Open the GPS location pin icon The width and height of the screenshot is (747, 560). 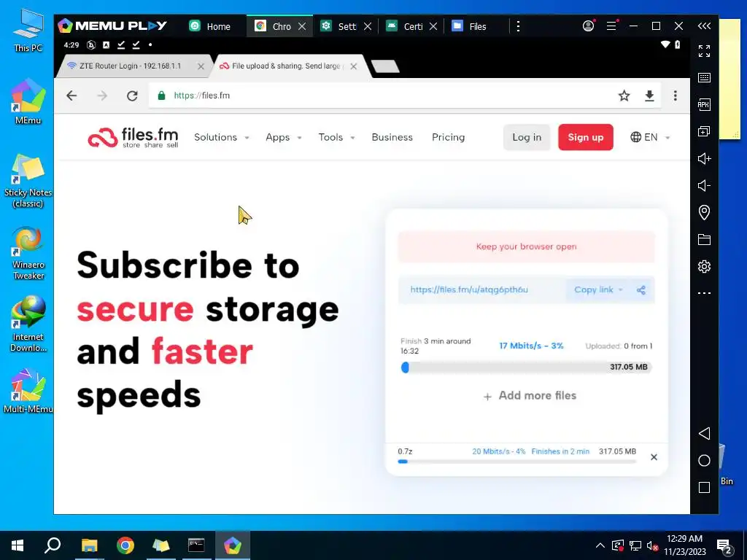(704, 212)
